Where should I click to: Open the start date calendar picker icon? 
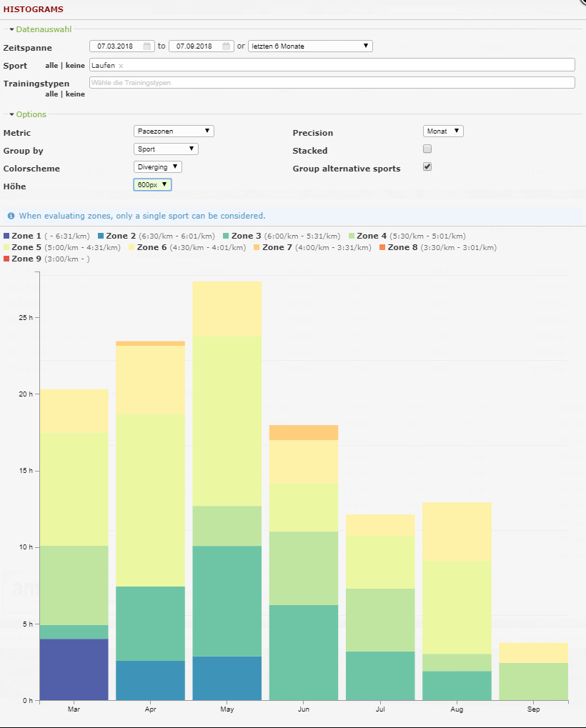147,46
